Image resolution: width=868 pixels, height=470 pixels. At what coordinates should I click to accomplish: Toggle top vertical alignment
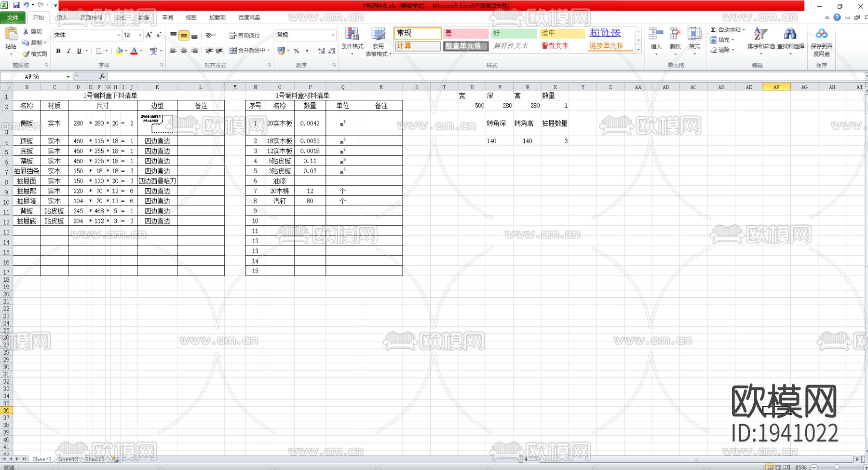coord(173,35)
